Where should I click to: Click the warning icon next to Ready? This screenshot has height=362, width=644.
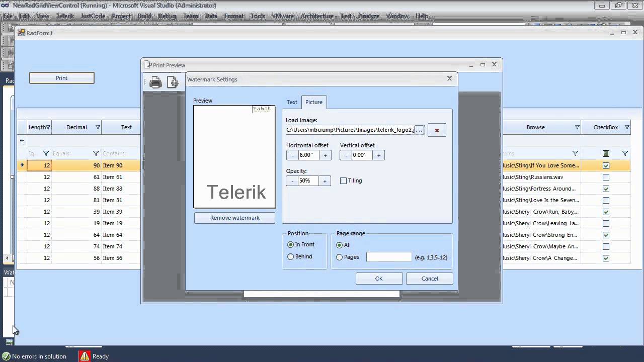85,356
